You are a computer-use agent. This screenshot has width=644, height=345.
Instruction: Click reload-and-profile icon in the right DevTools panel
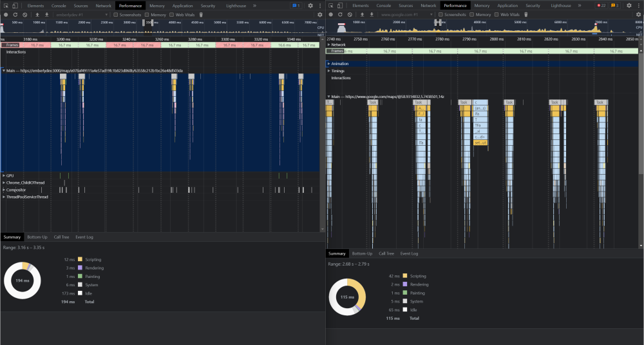pyautogui.click(x=341, y=14)
